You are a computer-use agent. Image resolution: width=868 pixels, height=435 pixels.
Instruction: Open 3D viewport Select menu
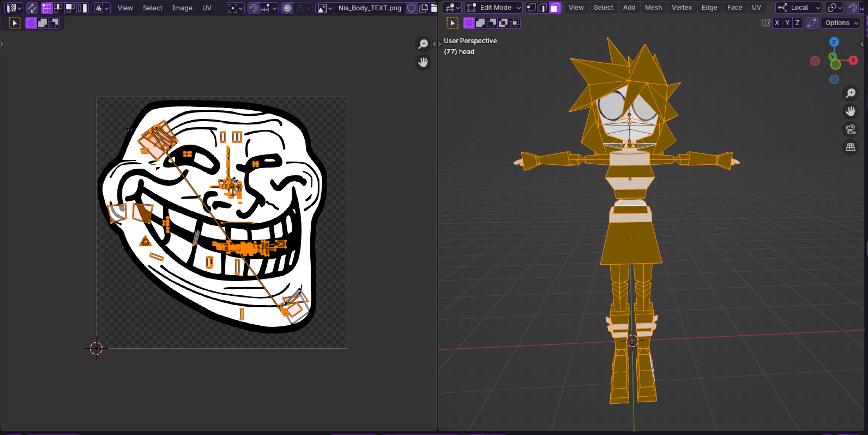pos(604,8)
